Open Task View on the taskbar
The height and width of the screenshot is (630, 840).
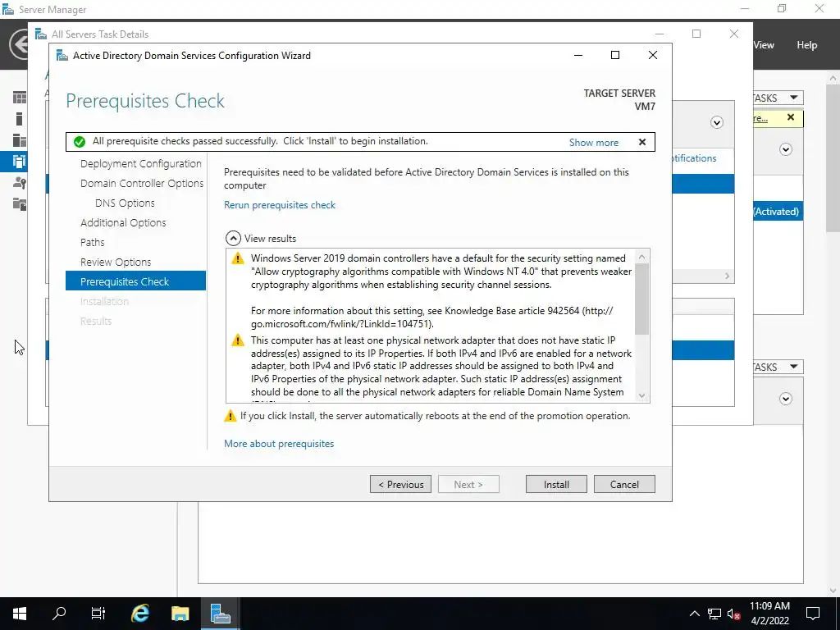tap(98, 614)
